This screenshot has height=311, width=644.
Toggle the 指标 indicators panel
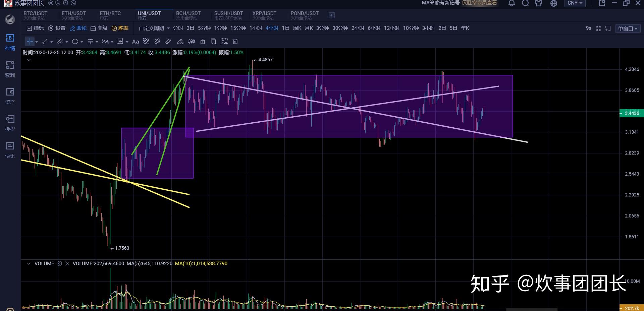pos(35,28)
